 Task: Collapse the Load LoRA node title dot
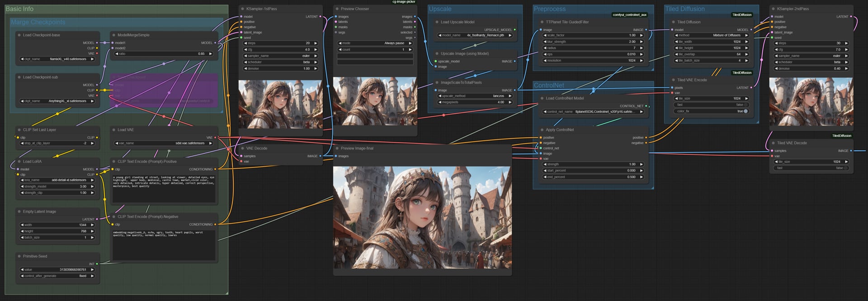point(19,161)
